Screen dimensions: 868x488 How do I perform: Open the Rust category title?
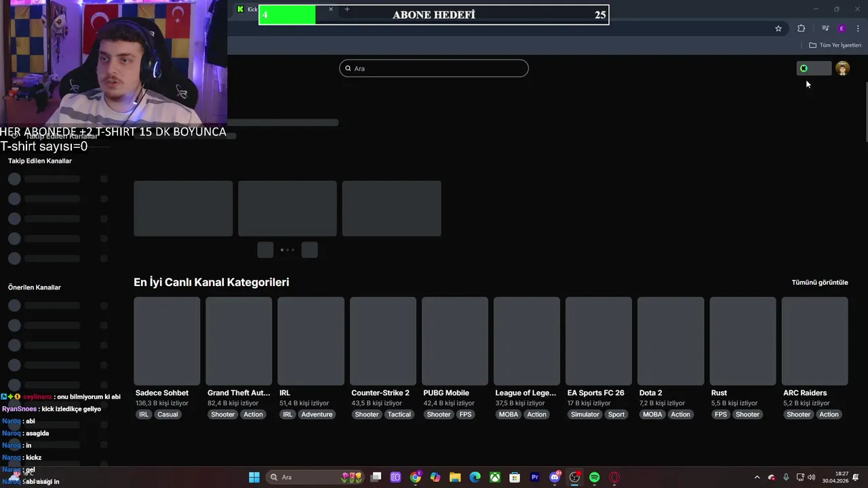coord(719,393)
